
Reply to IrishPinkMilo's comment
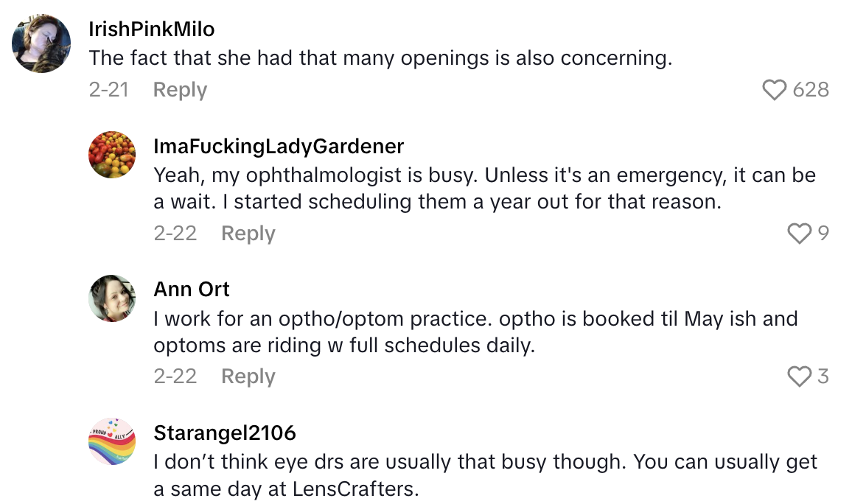[179, 89]
